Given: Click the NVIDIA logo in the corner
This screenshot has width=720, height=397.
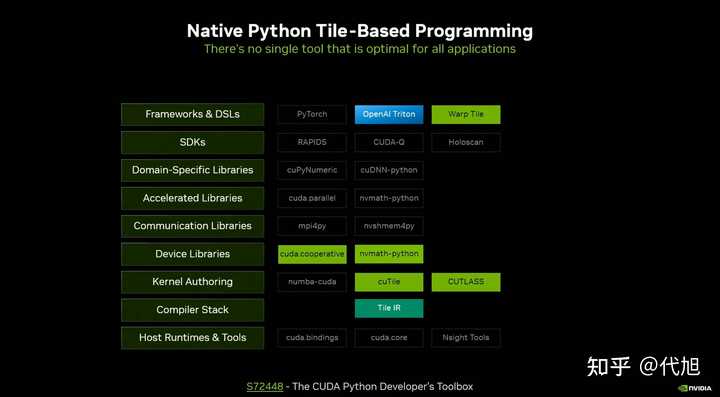Looking at the screenshot, I should pyautogui.click(x=694, y=388).
